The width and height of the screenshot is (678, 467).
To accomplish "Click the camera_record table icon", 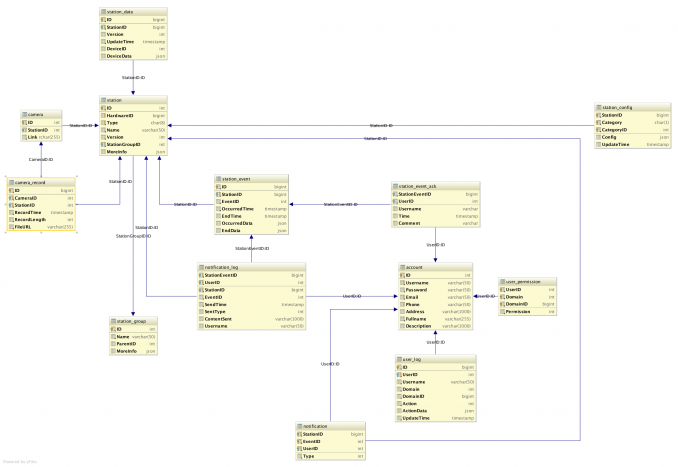I will (12, 182).
